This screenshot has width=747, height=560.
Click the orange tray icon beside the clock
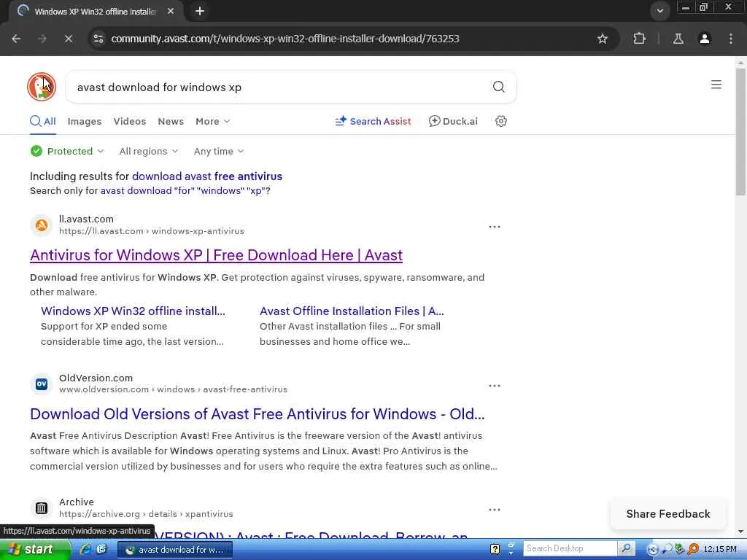[x=693, y=549]
